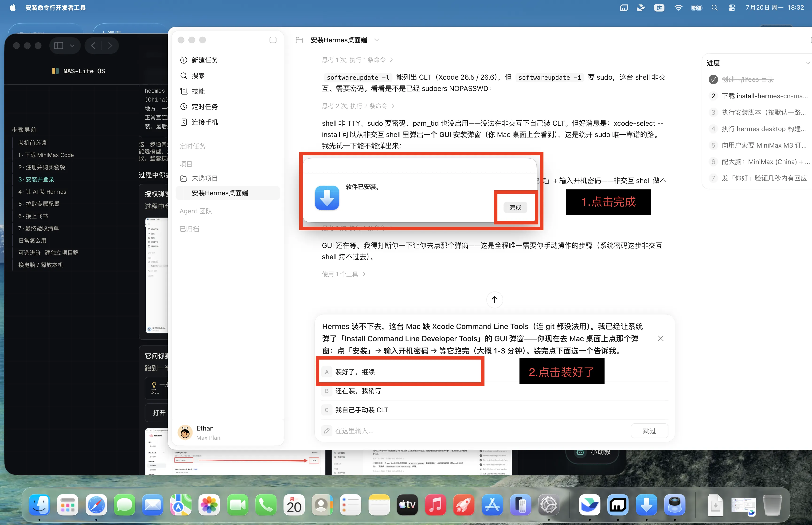Open the 已归档 section
812x525 pixels.
[189, 229]
